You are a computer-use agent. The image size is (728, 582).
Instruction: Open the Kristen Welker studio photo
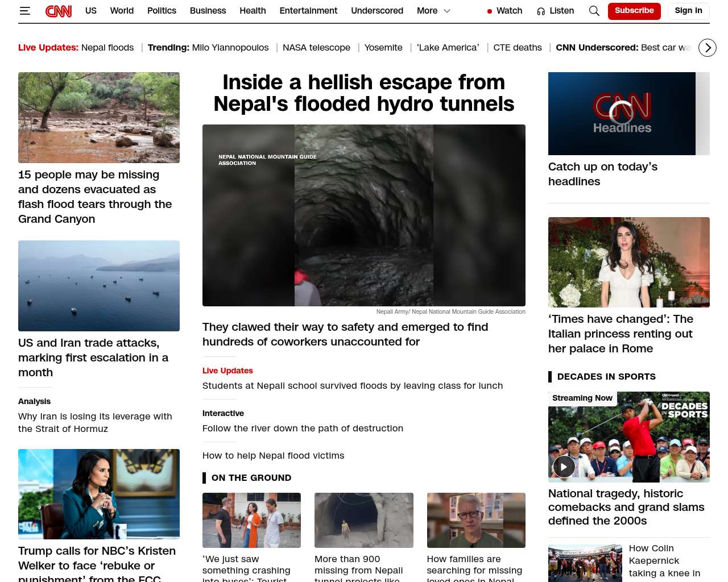click(99, 494)
